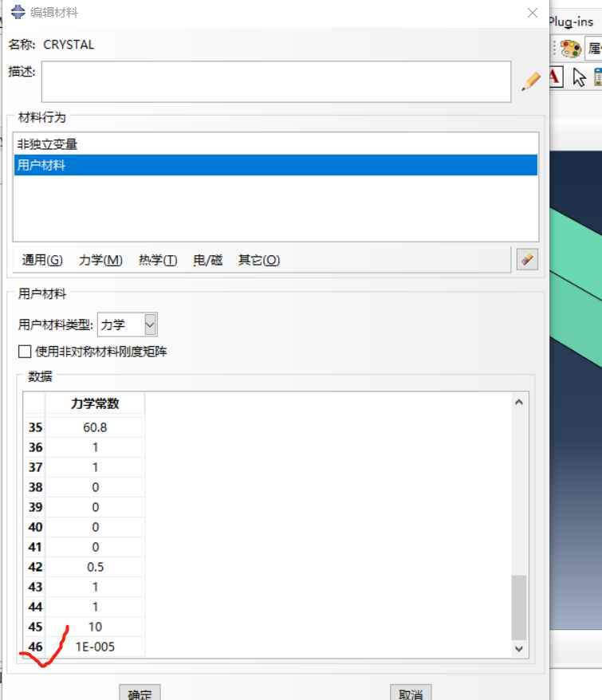Open the 电/磁 menu
This screenshot has height=700, width=602.
[207, 260]
